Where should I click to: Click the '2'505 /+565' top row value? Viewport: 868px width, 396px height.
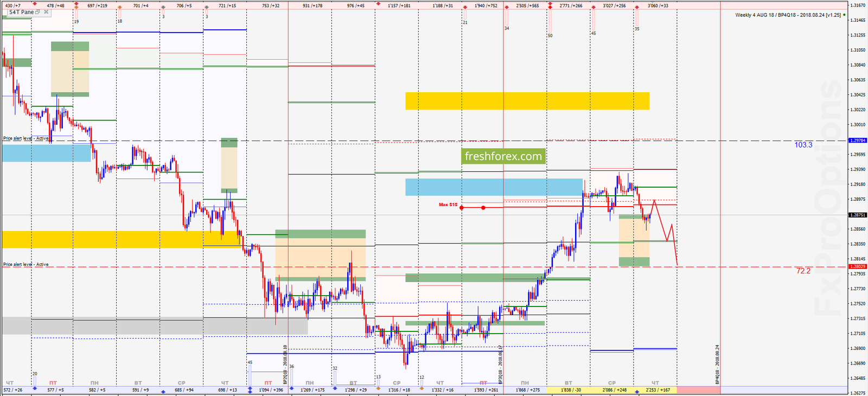pos(527,5)
